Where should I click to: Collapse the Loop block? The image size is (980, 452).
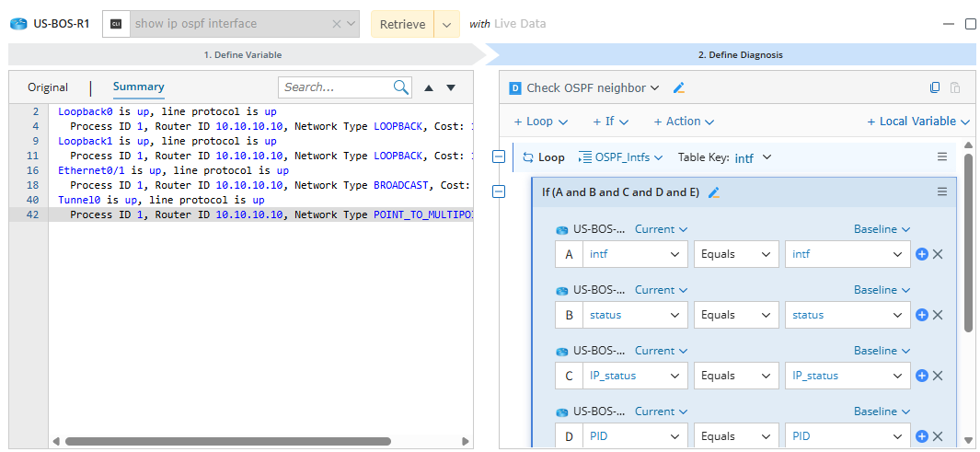[499, 157]
